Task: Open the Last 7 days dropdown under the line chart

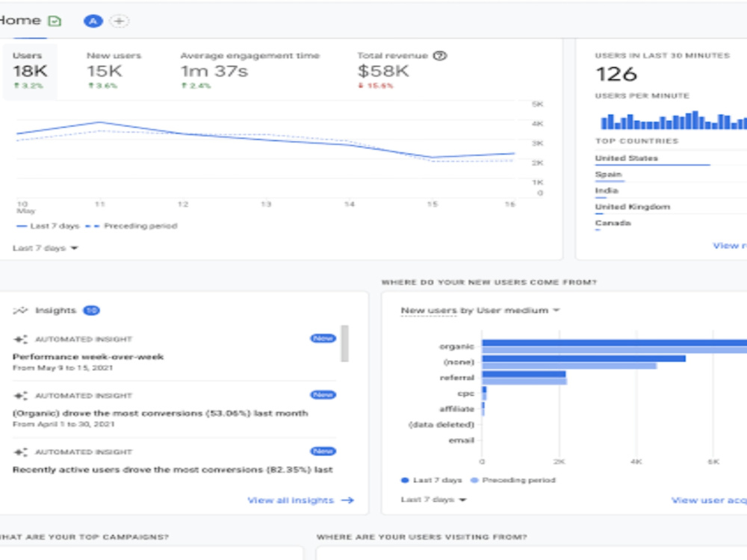Action: [x=46, y=248]
